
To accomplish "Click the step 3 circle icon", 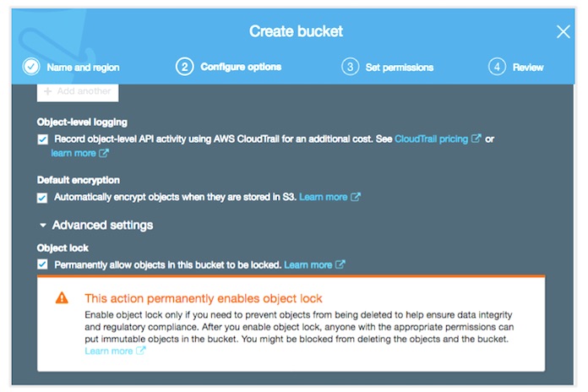I will [x=351, y=67].
